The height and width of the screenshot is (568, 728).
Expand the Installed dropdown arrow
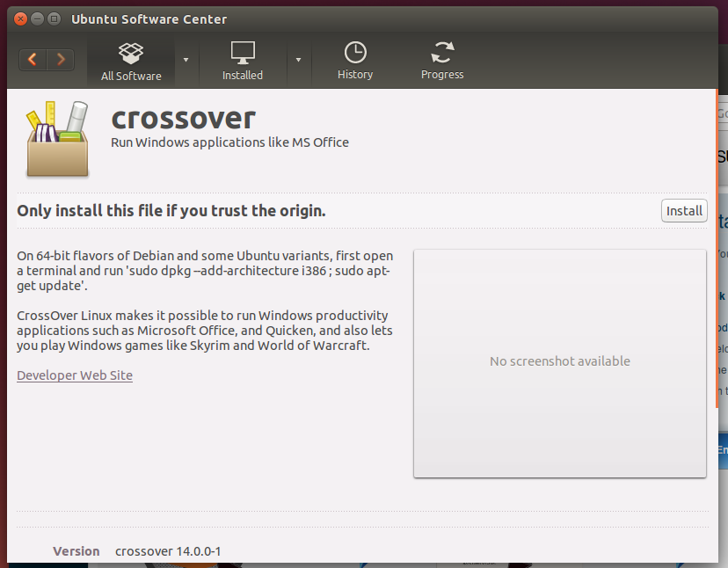click(x=299, y=60)
